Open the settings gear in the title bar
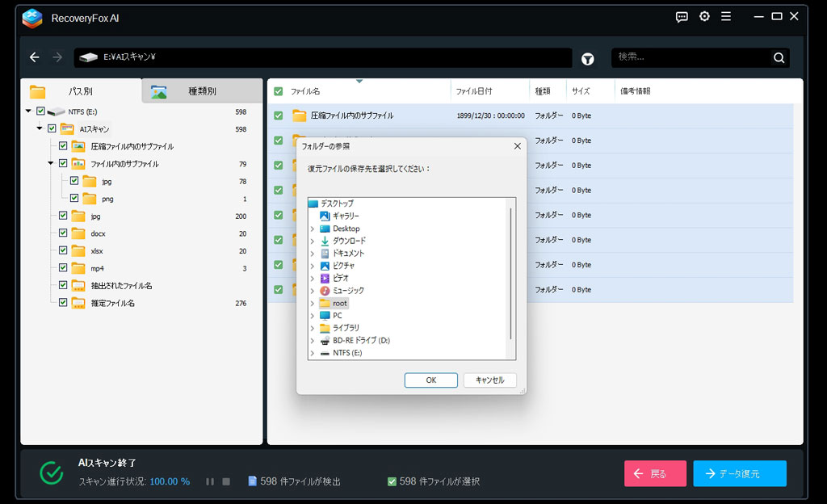Screen dimensions: 827x504 coord(703,16)
